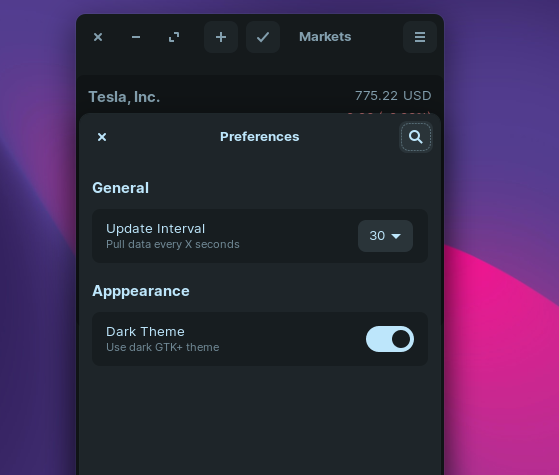Search preferences with the magnifier icon
Screen dimensions: 559x475
(x=416, y=137)
